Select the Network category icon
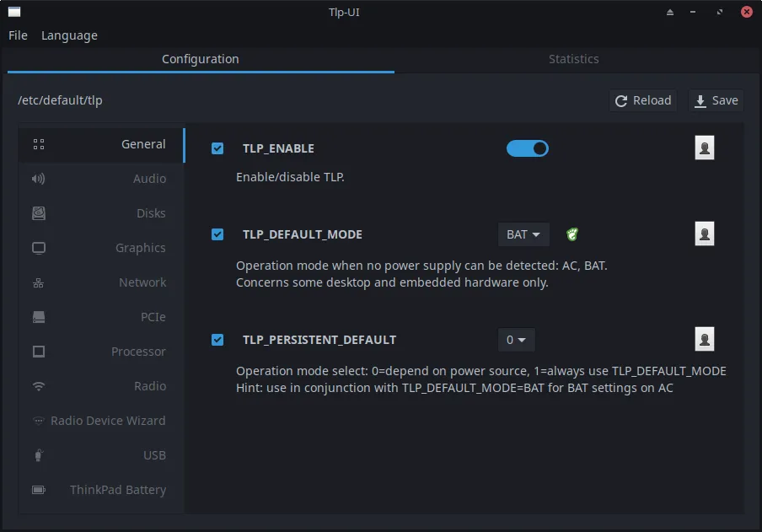762x532 pixels. (39, 282)
